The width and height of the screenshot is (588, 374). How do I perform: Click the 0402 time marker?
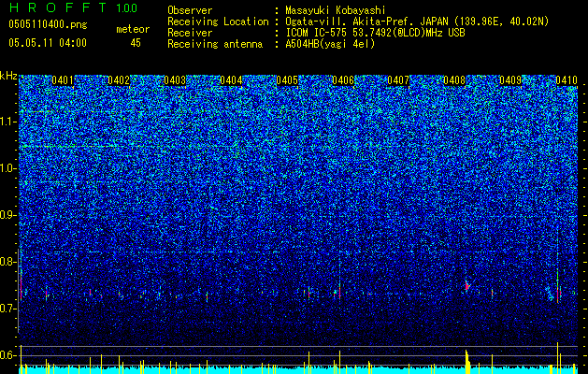119,80
